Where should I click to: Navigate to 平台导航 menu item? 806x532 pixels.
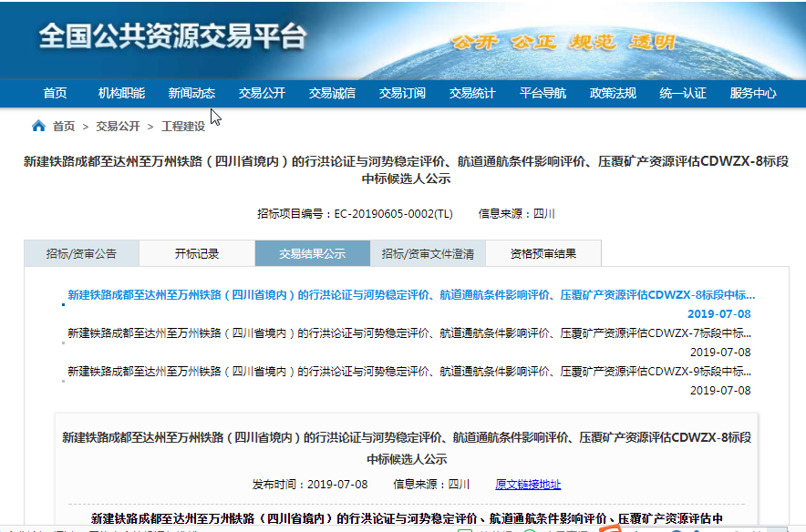tap(542, 93)
